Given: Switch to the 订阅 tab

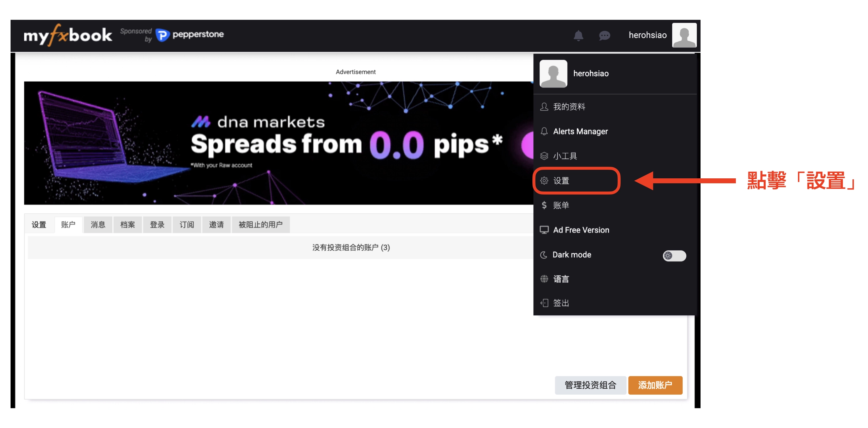Looking at the screenshot, I should [x=187, y=225].
